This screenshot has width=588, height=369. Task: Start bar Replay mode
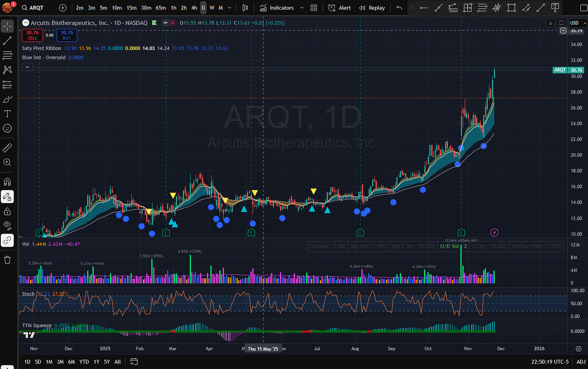pyautogui.click(x=372, y=8)
